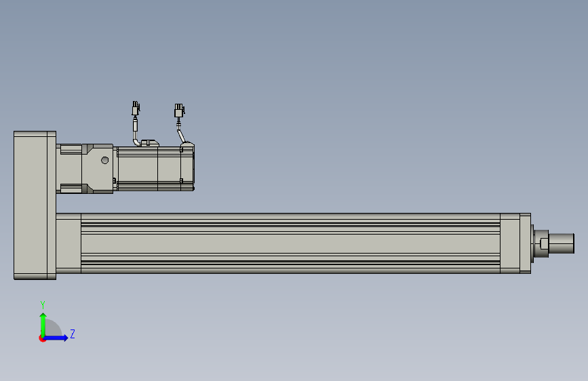Click the Y label on coordinate triad

(43, 304)
